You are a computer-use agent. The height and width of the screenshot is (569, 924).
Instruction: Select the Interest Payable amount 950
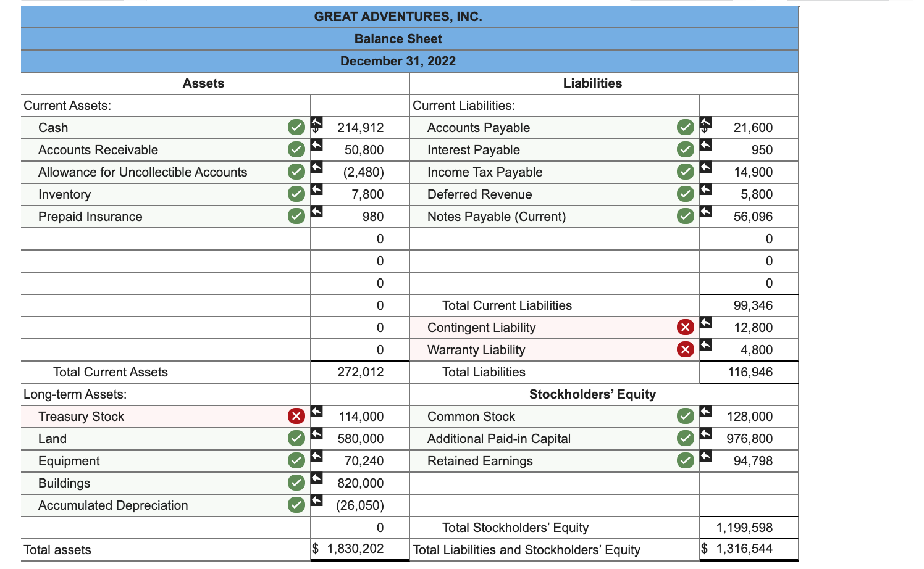(749, 150)
